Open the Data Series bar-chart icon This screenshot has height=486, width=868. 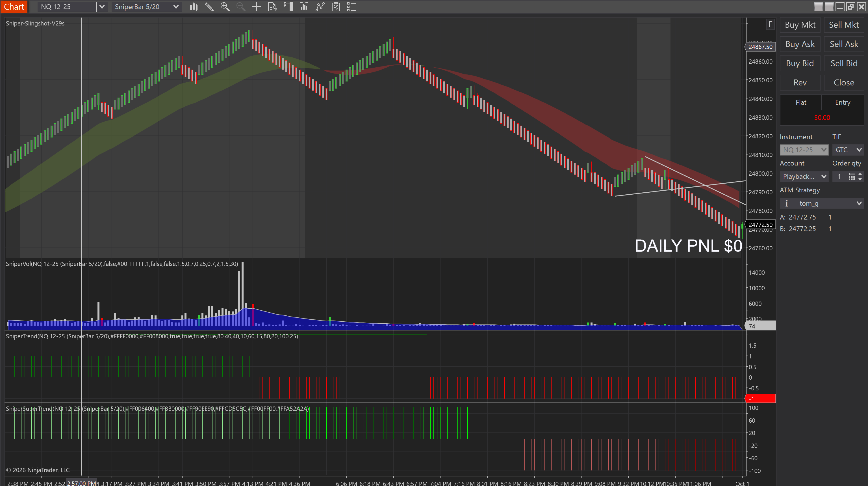(304, 7)
